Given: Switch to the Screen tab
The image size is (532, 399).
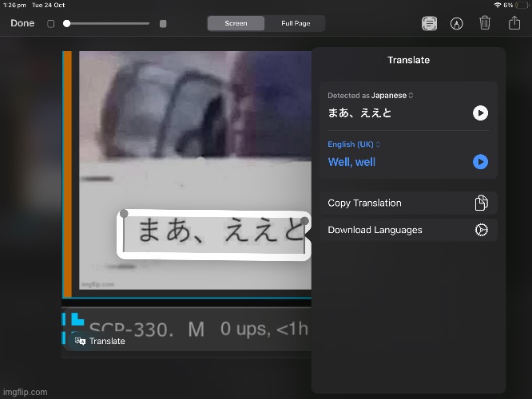Looking at the screenshot, I should pos(236,23).
